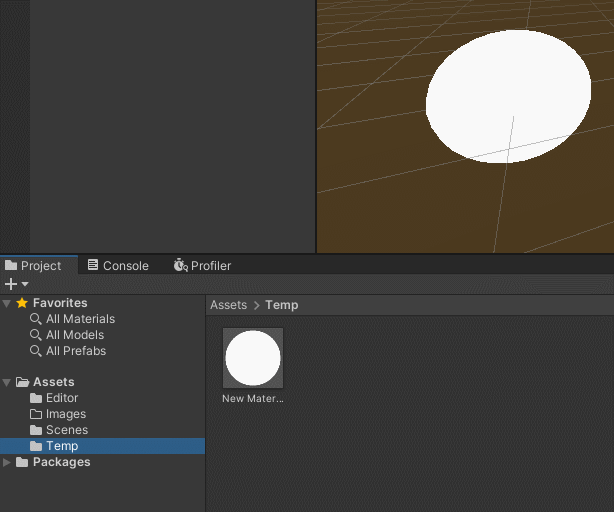Select the Temp folder in the tree
Image resolution: width=614 pixels, height=512 pixels.
coord(61,446)
